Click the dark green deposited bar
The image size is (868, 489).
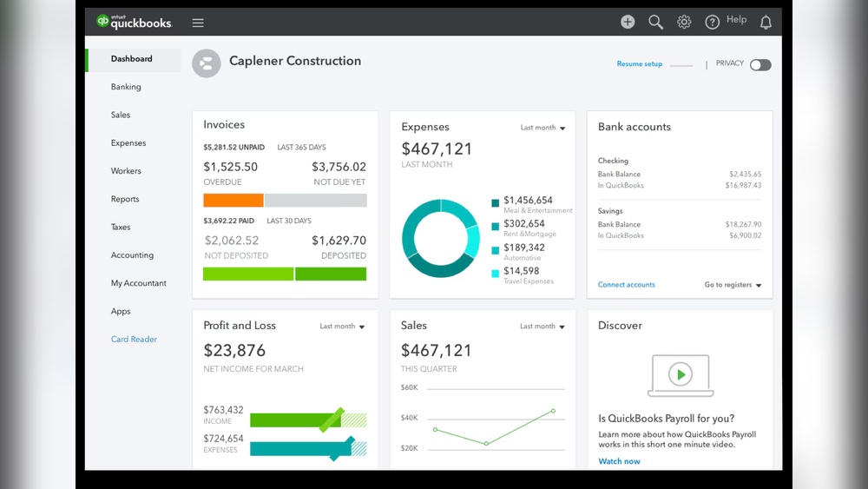(x=331, y=274)
